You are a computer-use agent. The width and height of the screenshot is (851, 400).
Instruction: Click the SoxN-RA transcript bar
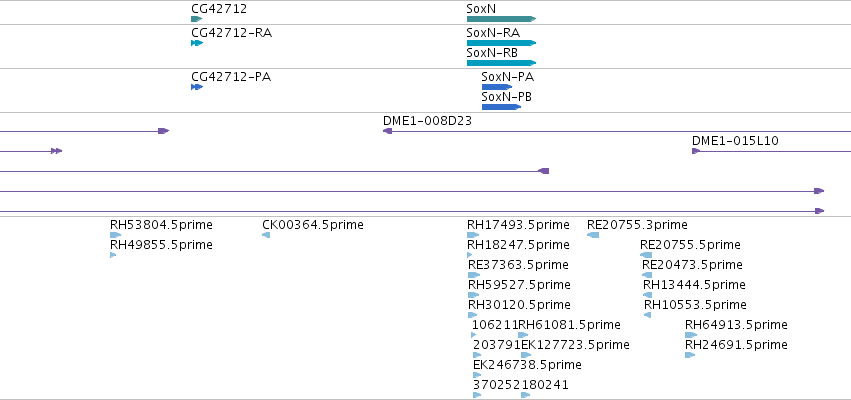(x=501, y=43)
